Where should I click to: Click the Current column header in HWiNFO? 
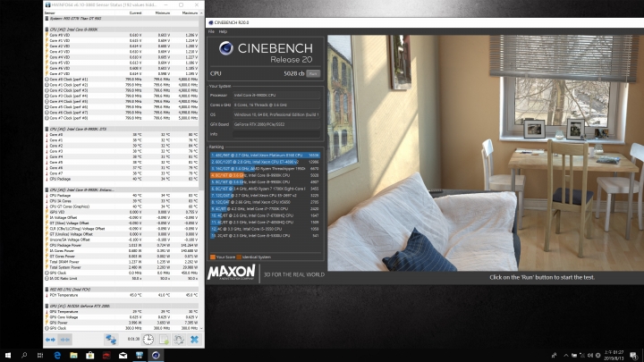tap(136, 13)
